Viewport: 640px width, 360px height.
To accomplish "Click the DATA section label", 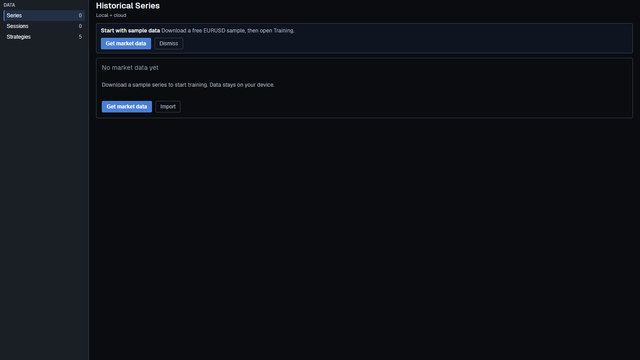I will (x=9, y=5).
